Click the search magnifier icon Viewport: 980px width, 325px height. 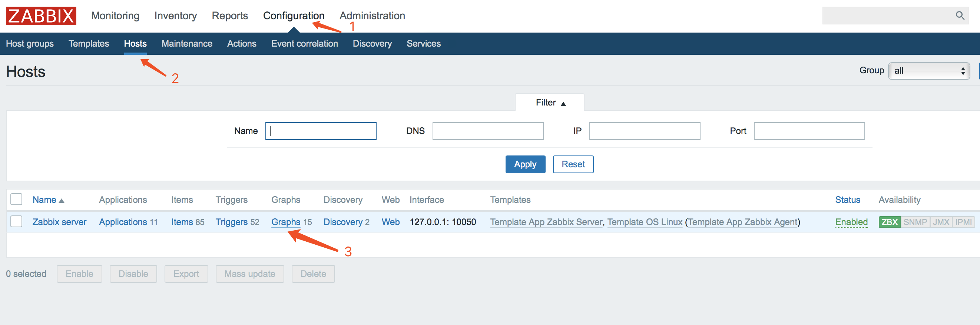(960, 16)
